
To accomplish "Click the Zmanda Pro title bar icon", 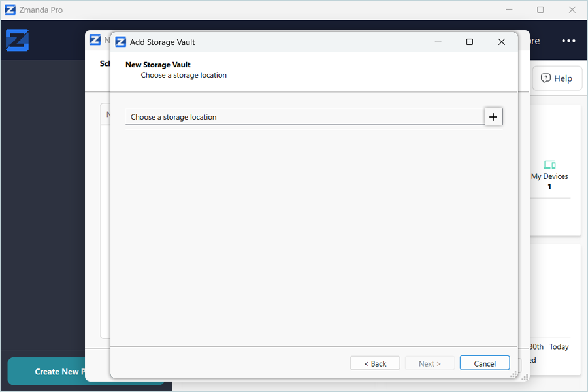I will click(10, 10).
